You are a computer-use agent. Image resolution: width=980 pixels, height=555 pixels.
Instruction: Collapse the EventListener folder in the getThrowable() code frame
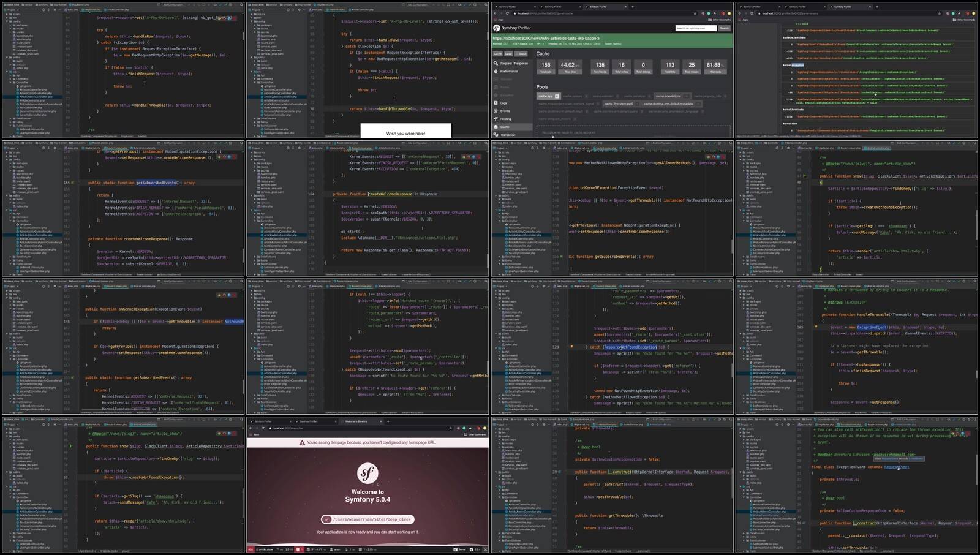point(500,540)
